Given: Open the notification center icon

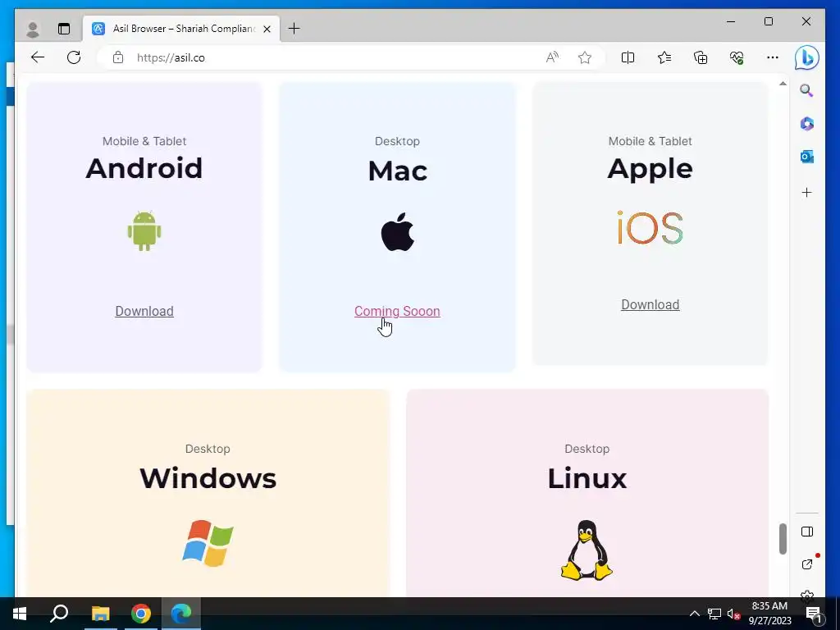Looking at the screenshot, I should tap(814, 614).
